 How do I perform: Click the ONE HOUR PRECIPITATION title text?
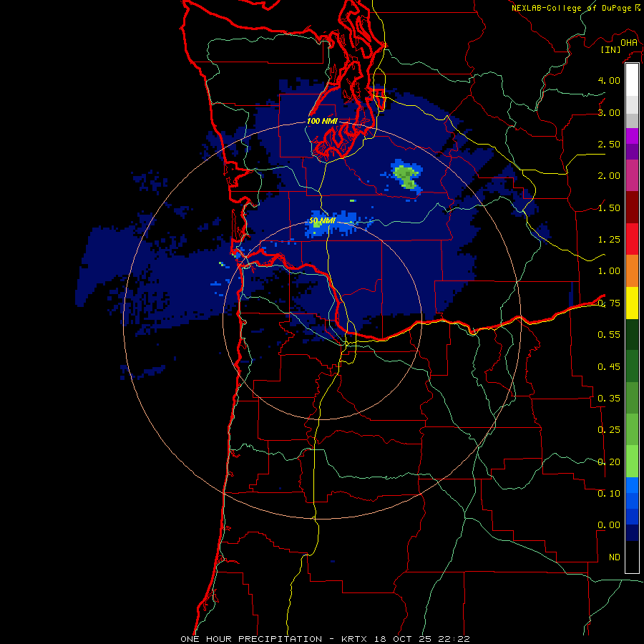[251, 639]
